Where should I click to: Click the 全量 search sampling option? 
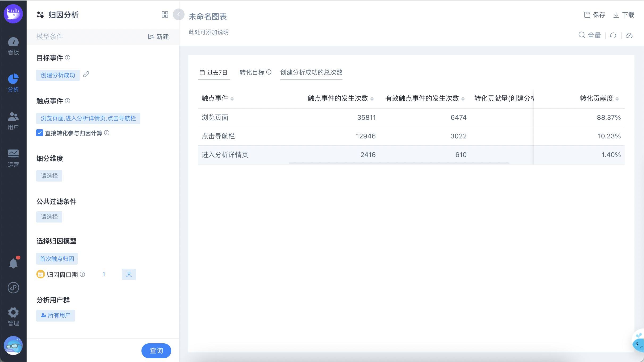590,35
